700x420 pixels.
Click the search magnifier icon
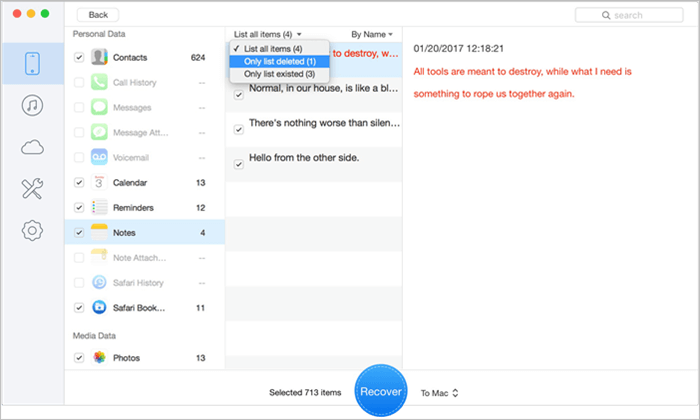tap(606, 15)
